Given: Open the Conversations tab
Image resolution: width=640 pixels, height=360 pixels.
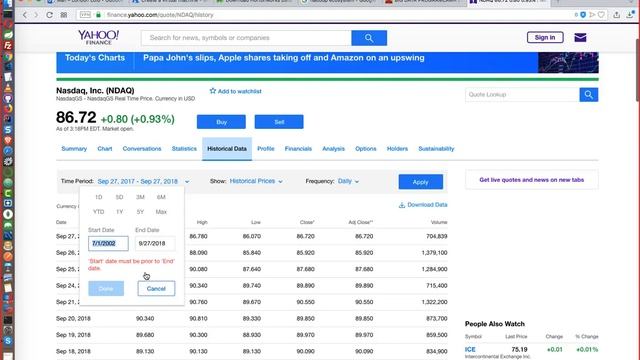Looking at the screenshot, I should tap(142, 149).
